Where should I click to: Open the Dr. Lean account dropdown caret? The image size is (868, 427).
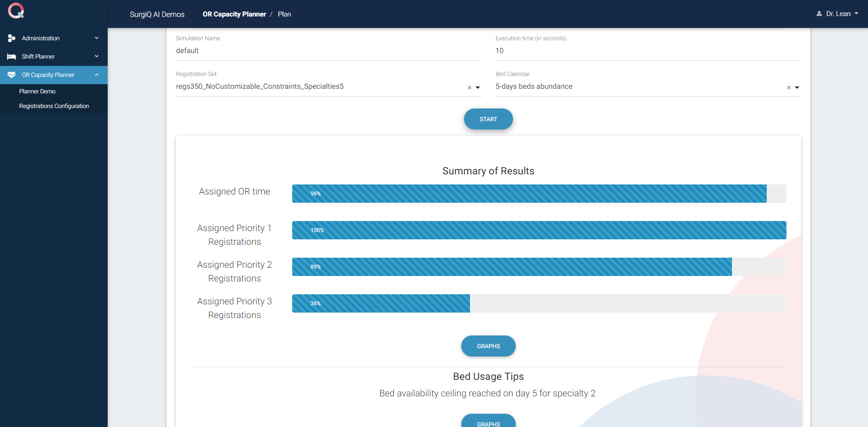point(856,14)
